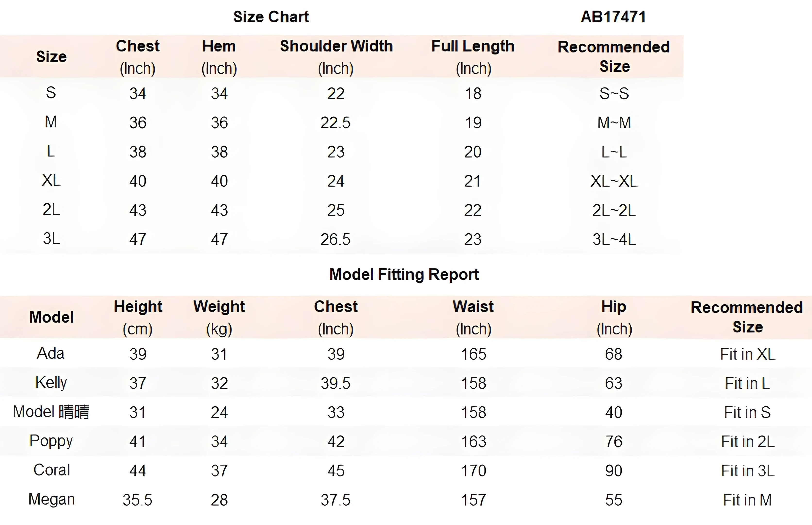Click the model name Megan
The width and height of the screenshot is (812, 525).
(x=51, y=500)
